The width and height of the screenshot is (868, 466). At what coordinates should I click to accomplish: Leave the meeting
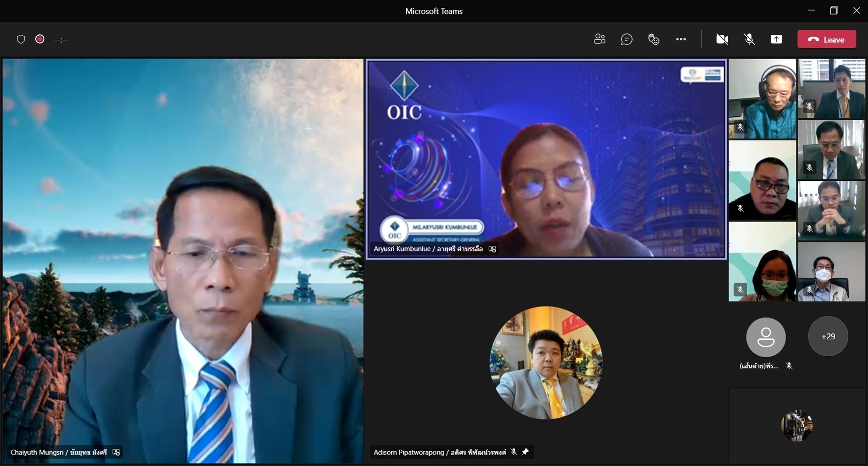[826, 39]
